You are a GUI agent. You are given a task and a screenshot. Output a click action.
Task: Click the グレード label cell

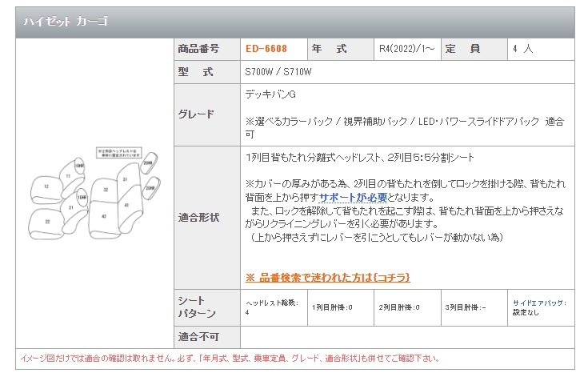(x=207, y=114)
